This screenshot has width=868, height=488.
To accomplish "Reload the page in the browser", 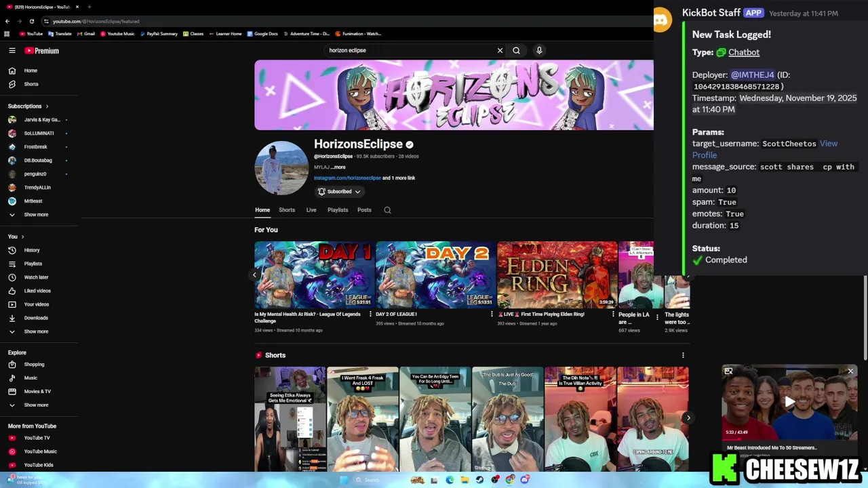I will [31, 21].
